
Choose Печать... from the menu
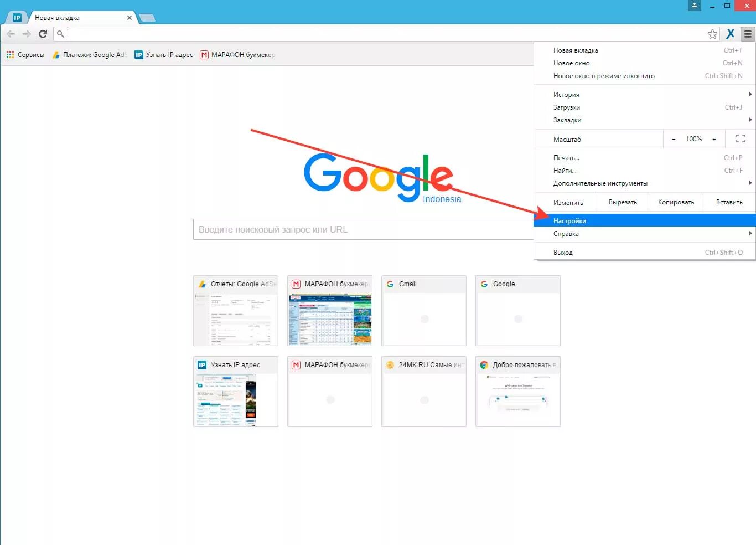tap(645, 158)
